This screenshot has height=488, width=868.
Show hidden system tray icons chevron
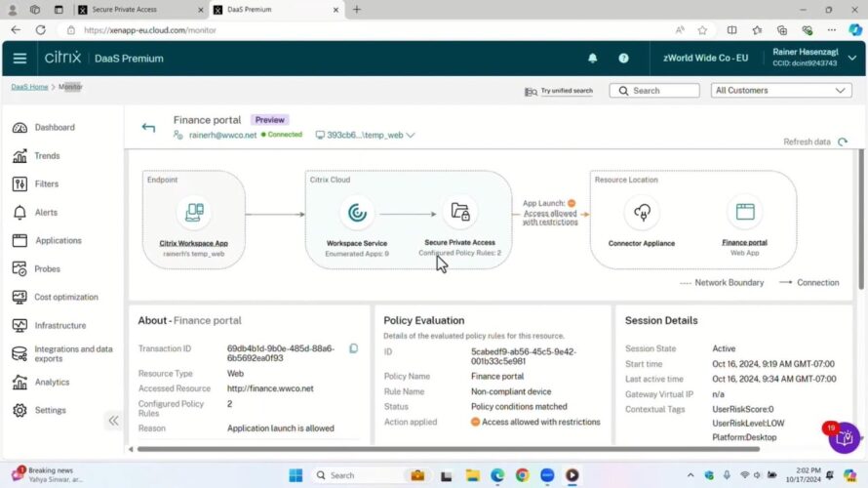tap(690, 475)
